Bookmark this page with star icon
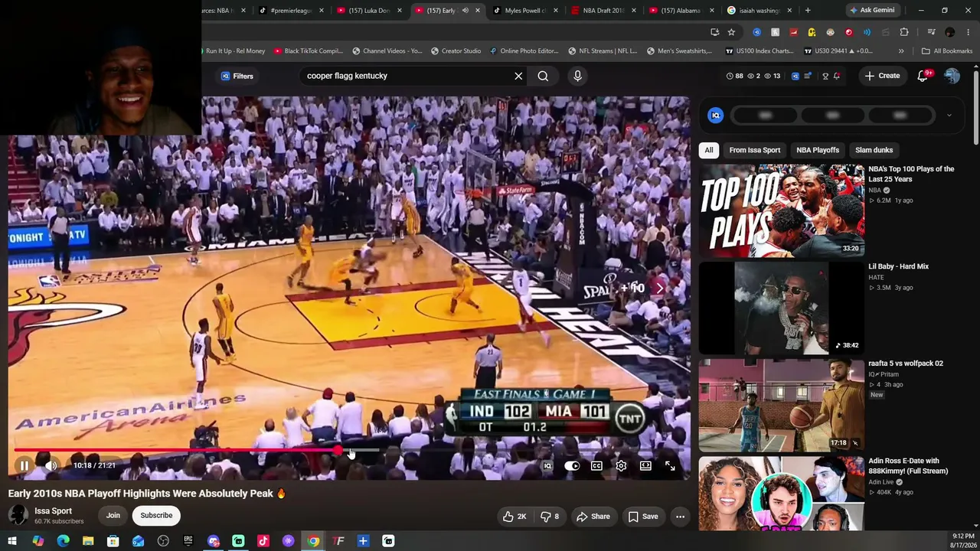980x551 pixels. coord(731,32)
